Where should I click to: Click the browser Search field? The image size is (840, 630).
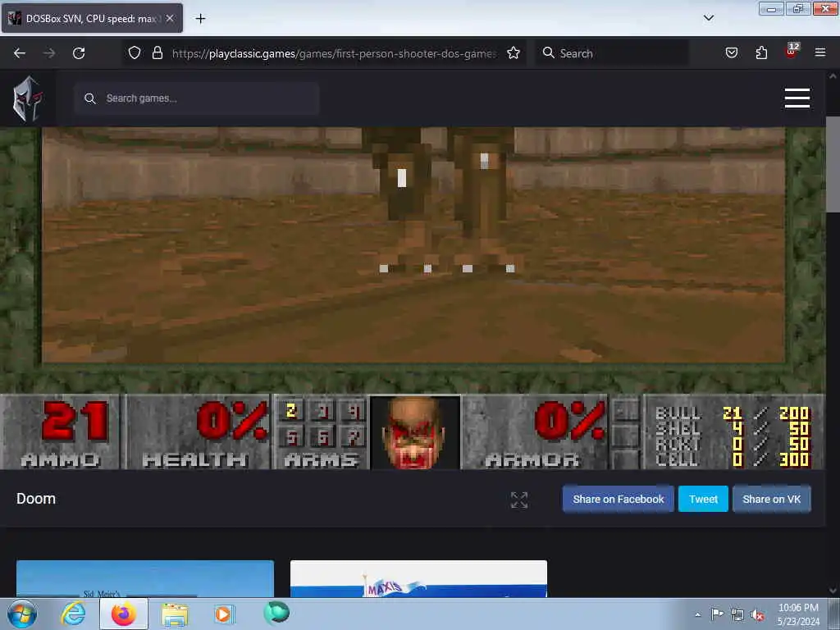point(612,53)
